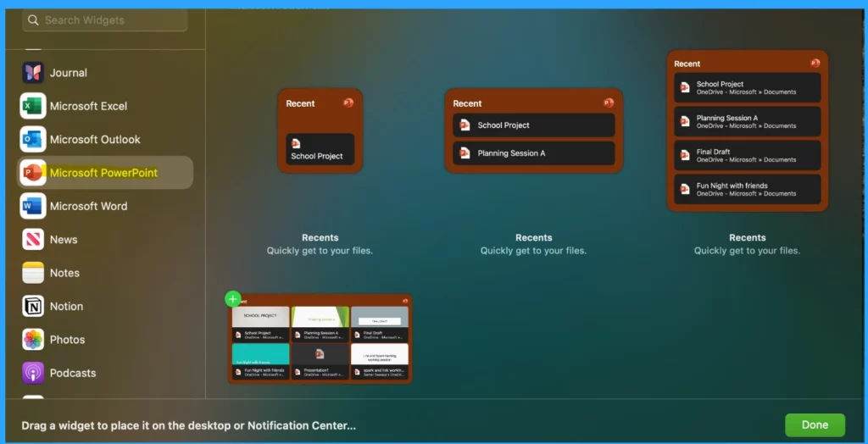Click the green Planning Session A slide thumbnail

point(320,317)
